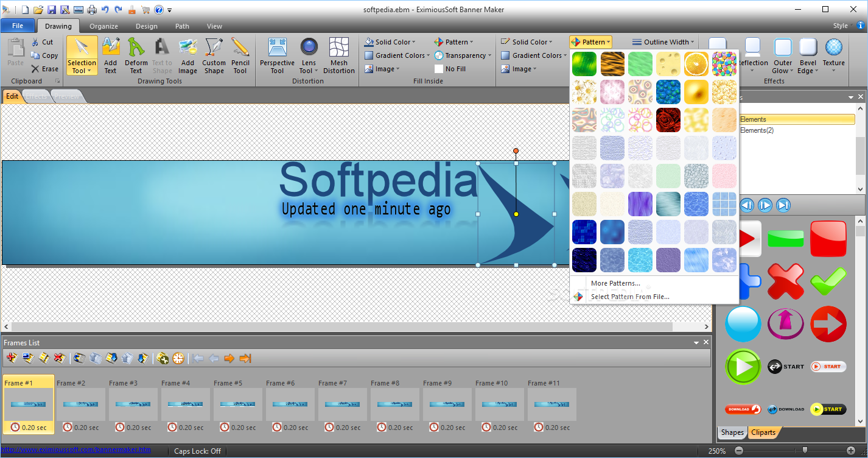Open the Customize Quick Access Toolbar arrow

[x=170, y=10]
